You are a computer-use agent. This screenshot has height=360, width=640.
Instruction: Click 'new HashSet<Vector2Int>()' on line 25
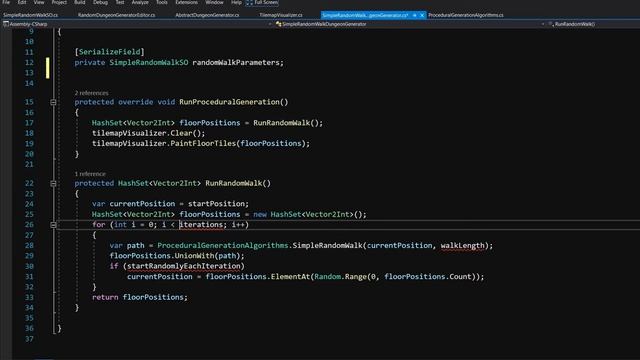309,214
